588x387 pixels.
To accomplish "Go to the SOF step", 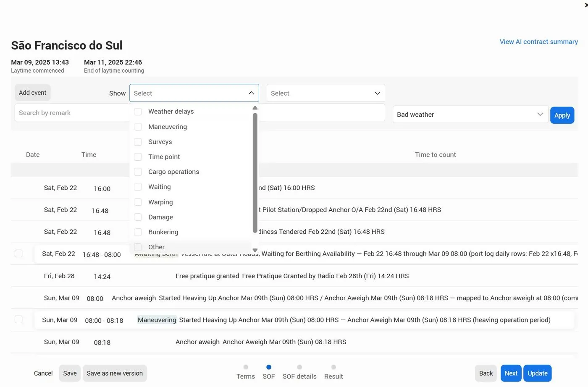I will 269,372.
